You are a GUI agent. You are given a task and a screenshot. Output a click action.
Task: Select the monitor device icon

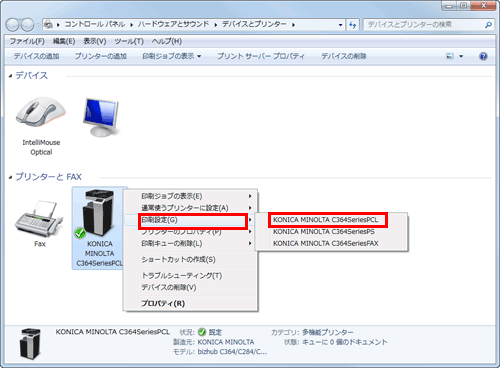[x=101, y=117]
